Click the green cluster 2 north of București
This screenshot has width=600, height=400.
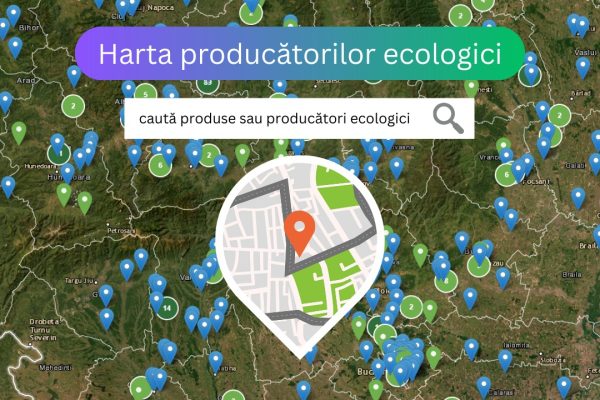click(x=410, y=307)
